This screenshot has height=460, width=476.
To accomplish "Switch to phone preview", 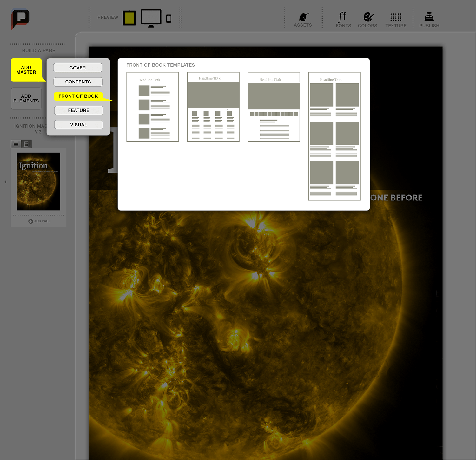I will point(169,19).
